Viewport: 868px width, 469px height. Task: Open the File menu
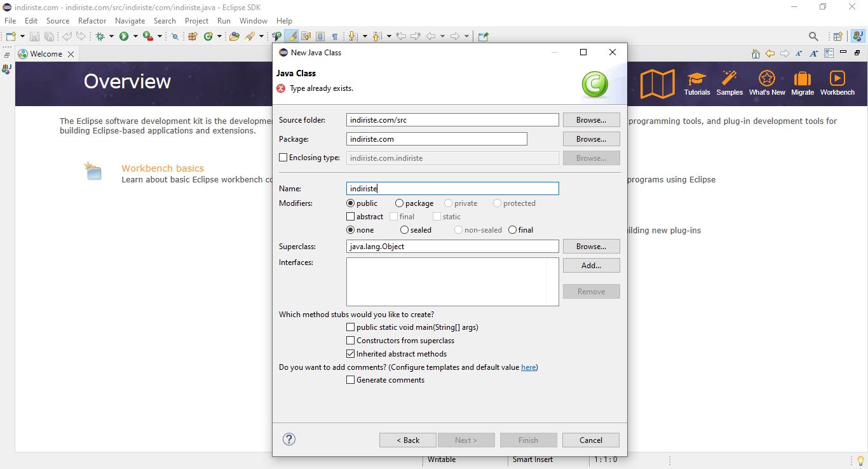pos(10,20)
